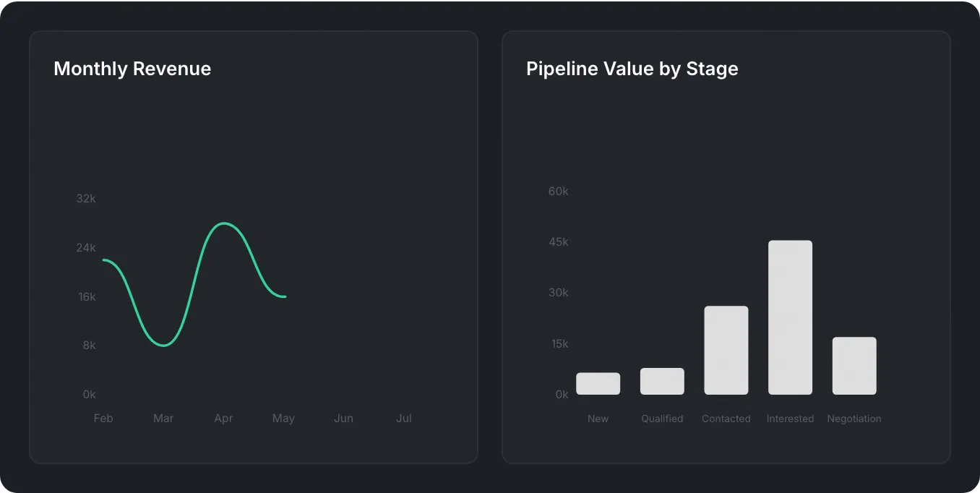Click the Monthly Revenue chart title
The image size is (980, 493).
[x=132, y=69]
